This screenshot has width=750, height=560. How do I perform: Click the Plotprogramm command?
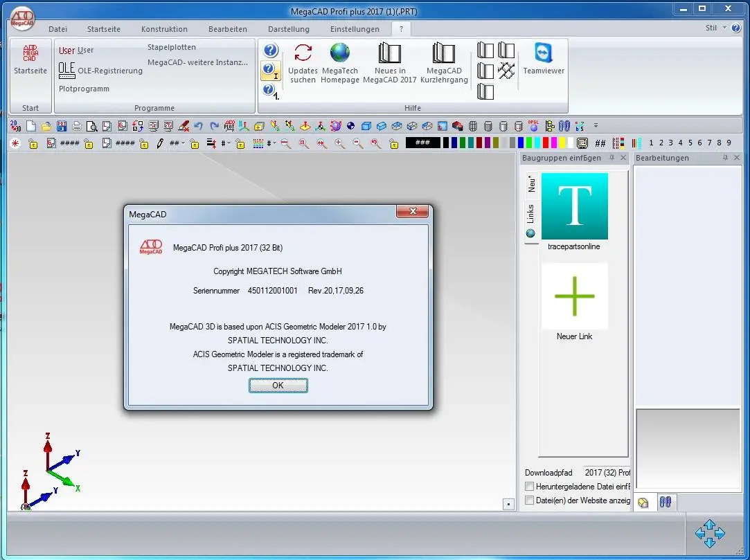[84, 89]
